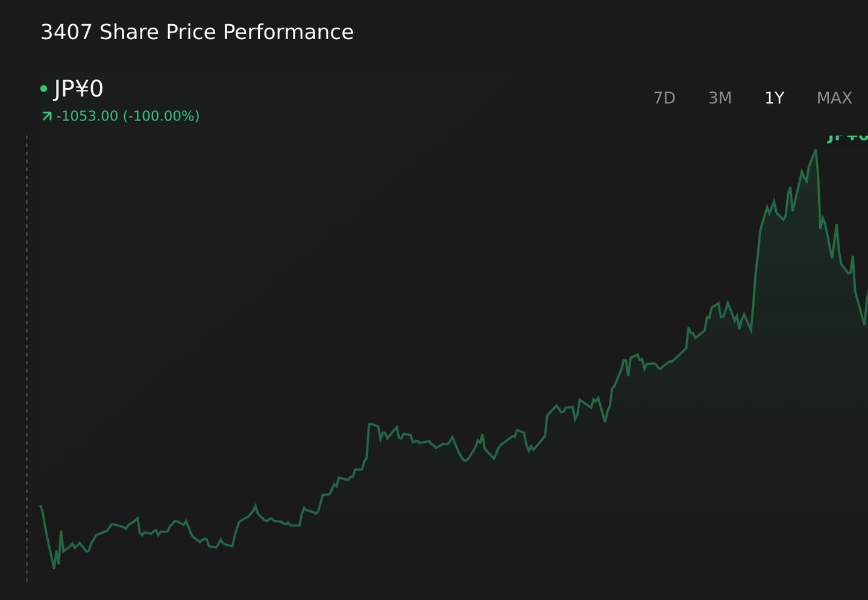Click the Share Price Performance title words
Screen dimensions: 868x600
click(227, 32)
